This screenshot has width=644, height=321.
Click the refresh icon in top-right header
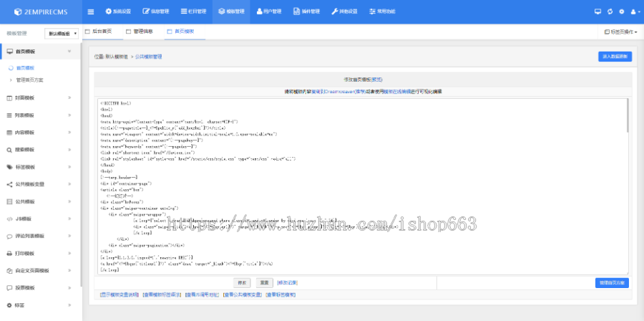tap(610, 11)
